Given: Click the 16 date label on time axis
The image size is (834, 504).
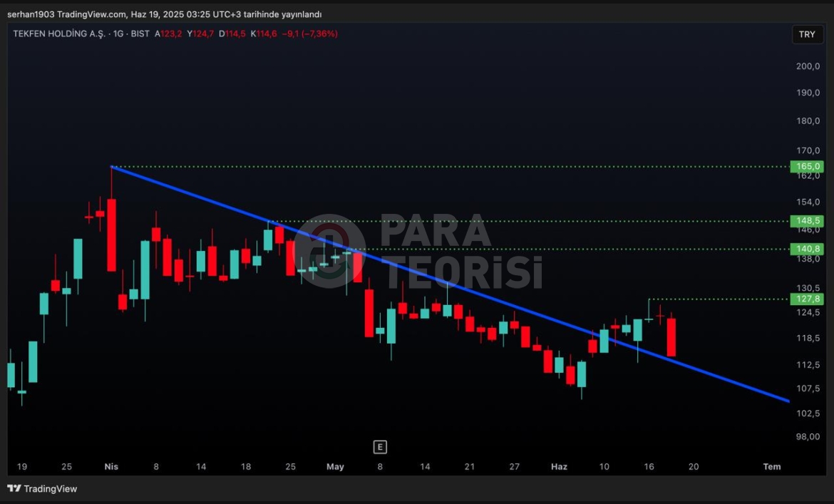Looking at the screenshot, I should tap(649, 466).
